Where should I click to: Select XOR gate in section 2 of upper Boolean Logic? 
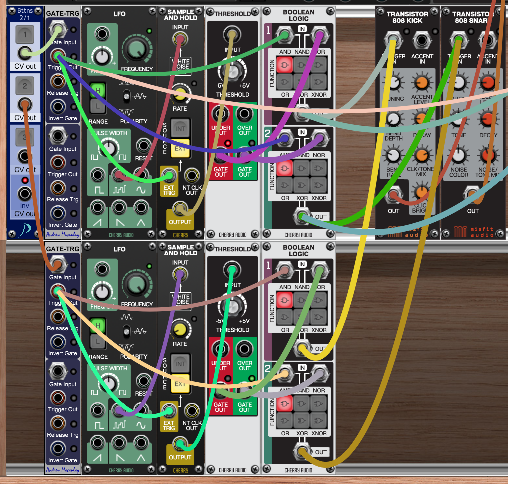[301, 185]
